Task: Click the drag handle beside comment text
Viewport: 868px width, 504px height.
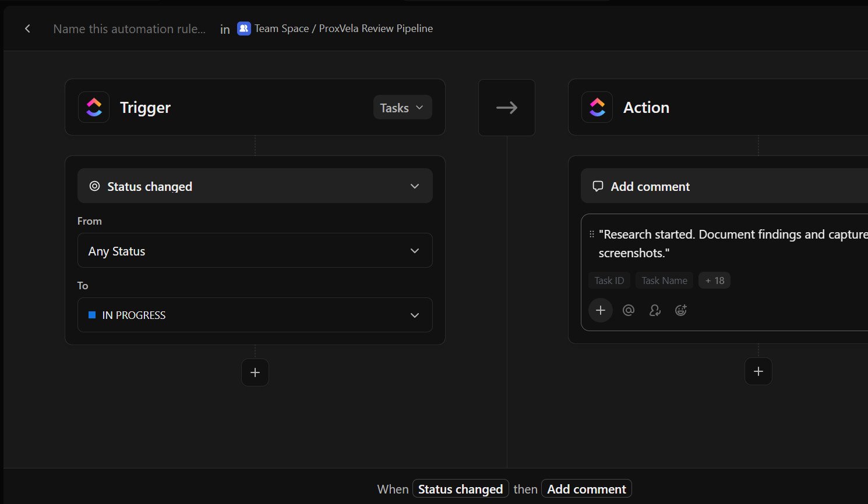Action: click(x=592, y=234)
